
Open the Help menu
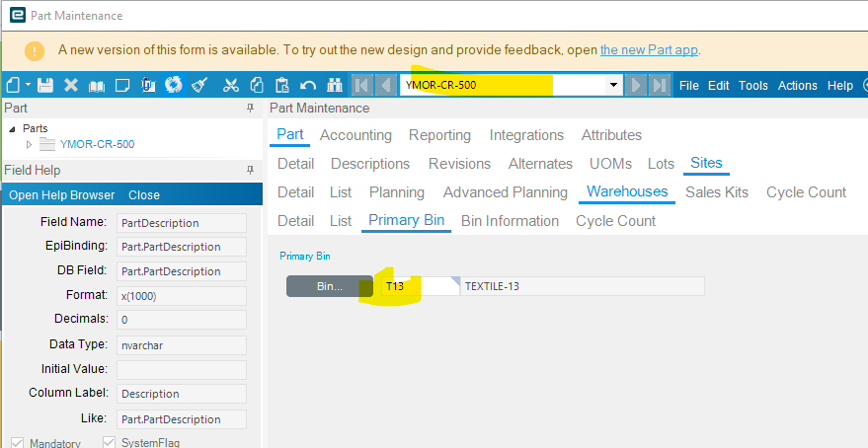click(x=839, y=86)
